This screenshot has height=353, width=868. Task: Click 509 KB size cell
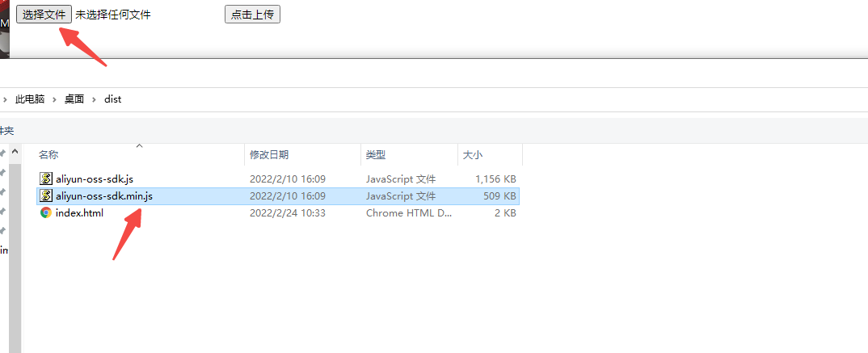(499, 195)
